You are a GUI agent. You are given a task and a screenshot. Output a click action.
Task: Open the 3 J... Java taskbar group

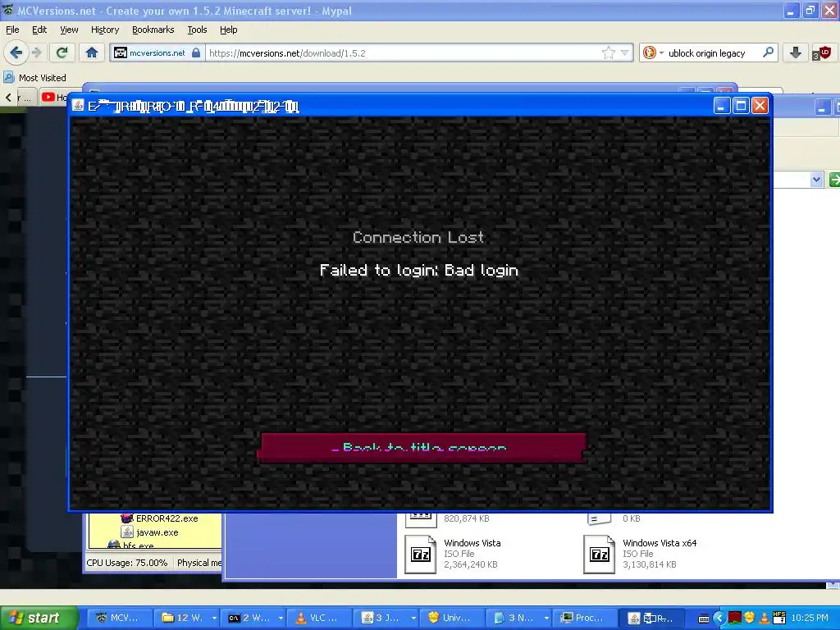click(386, 618)
